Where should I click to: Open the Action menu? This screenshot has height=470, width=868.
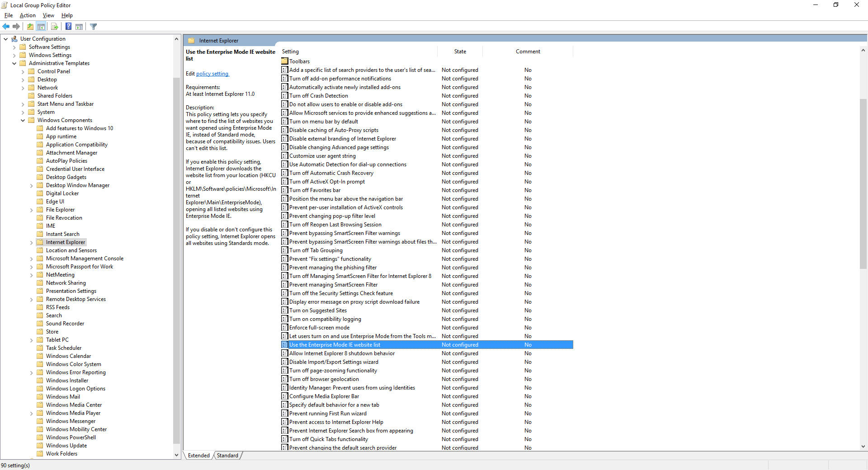point(28,15)
